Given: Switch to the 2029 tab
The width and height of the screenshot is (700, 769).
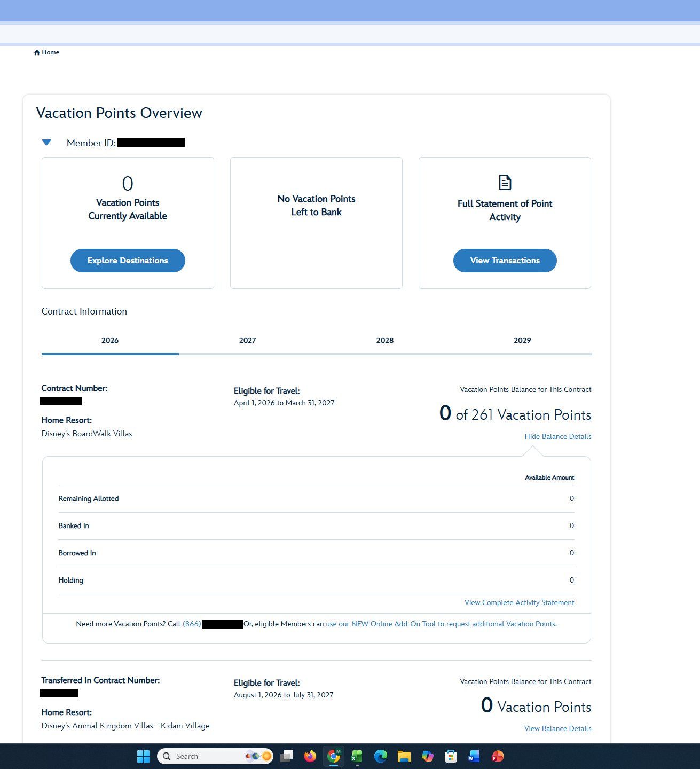Looking at the screenshot, I should [522, 341].
